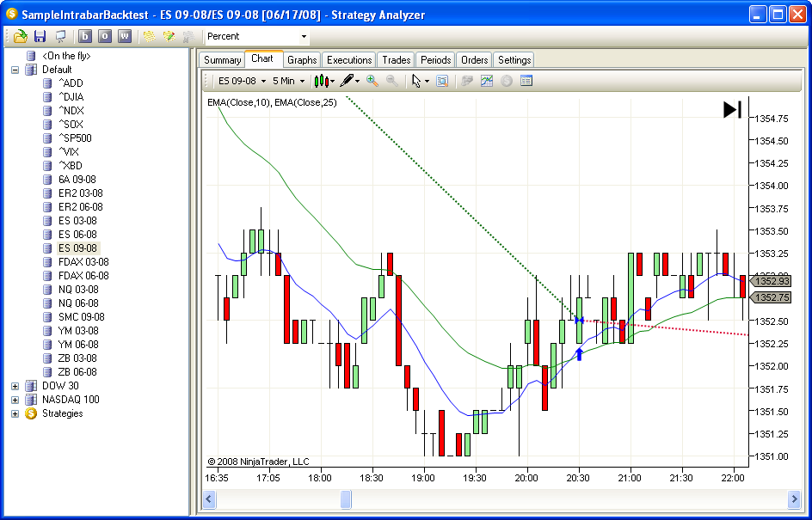
Task: Select the YM 03-08 instrument
Action: [x=78, y=331]
